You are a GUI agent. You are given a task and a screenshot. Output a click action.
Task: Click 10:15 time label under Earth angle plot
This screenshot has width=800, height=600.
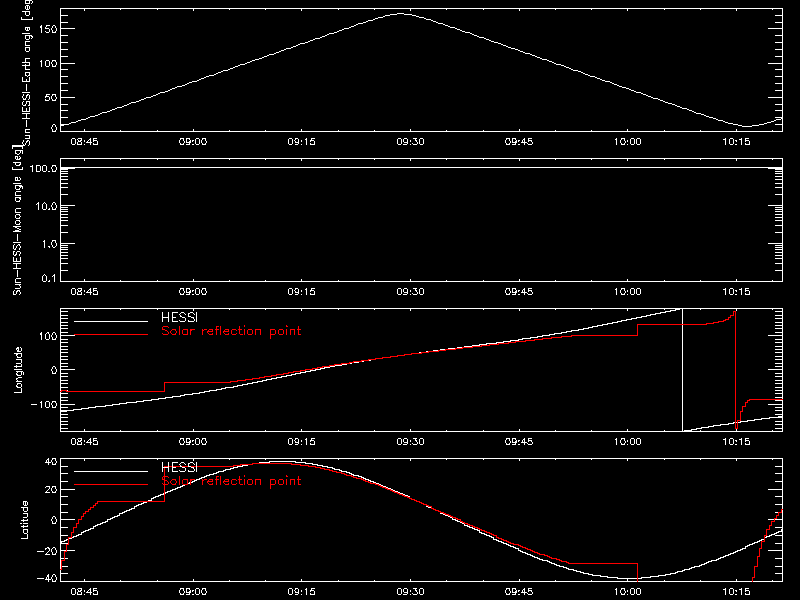[736, 141]
